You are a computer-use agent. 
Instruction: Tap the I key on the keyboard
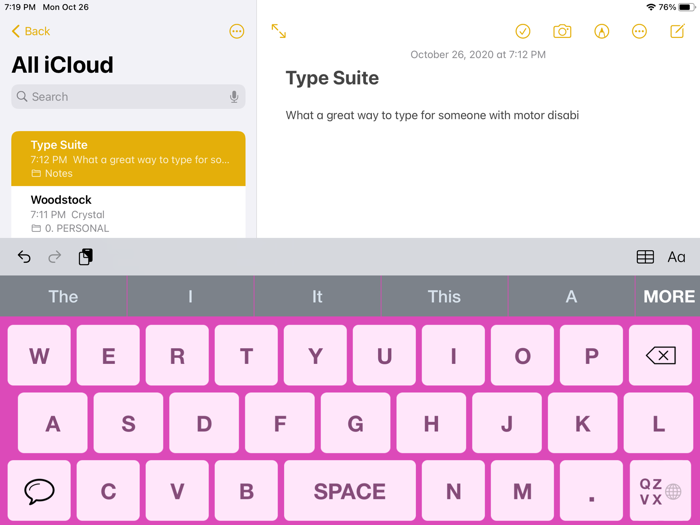[x=453, y=355]
